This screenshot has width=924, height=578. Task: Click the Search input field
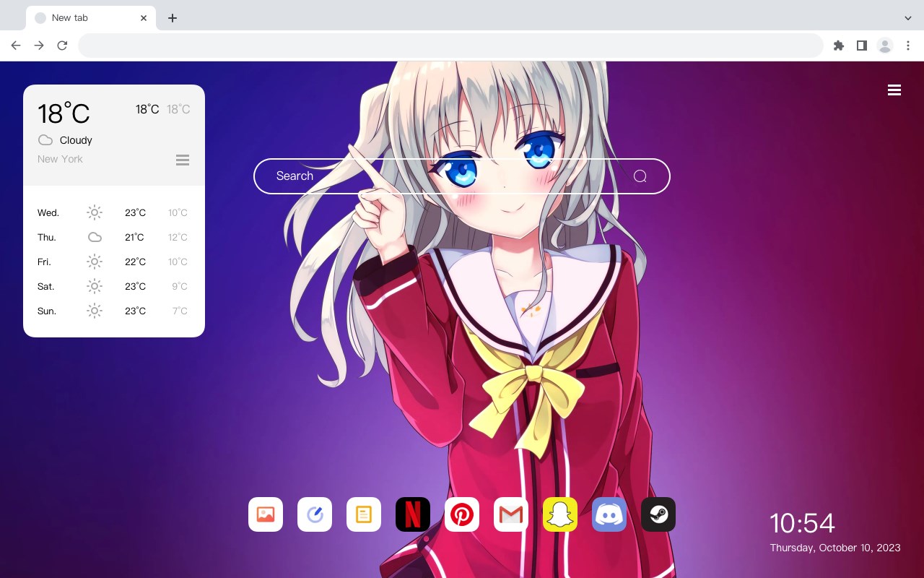tap(462, 176)
